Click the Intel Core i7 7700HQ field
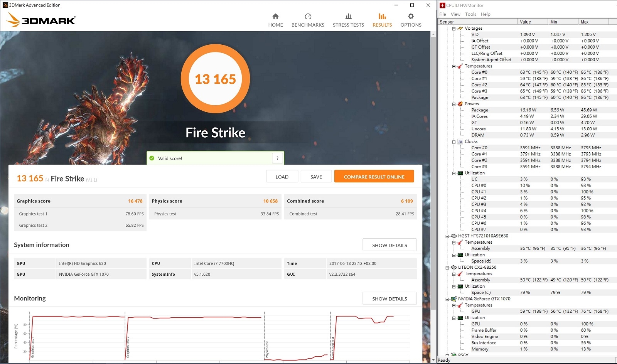This screenshot has height=364, width=617. tap(236, 264)
